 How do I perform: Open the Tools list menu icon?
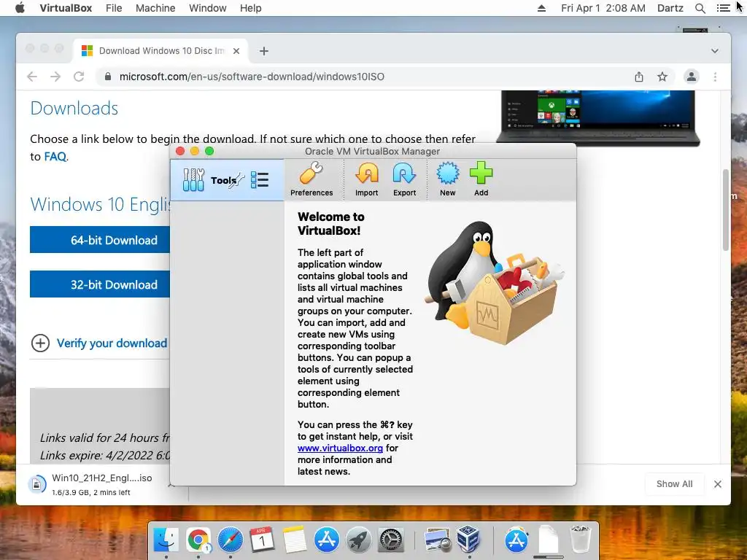[x=260, y=180]
